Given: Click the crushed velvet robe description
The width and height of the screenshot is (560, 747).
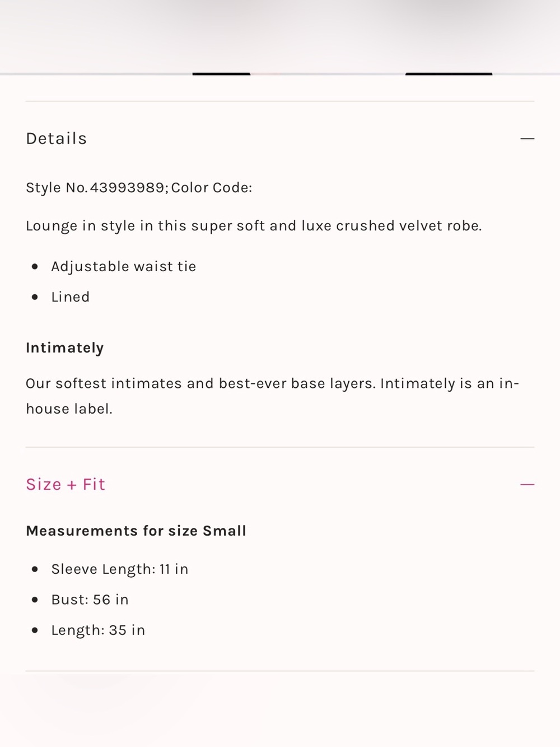Looking at the screenshot, I should [x=254, y=226].
